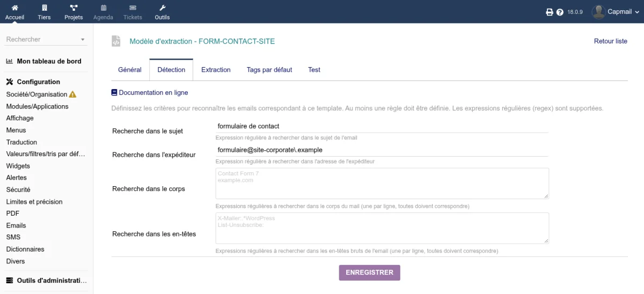Switch to the Extraction tab
The image size is (644, 294).
pyautogui.click(x=216, y=70)
